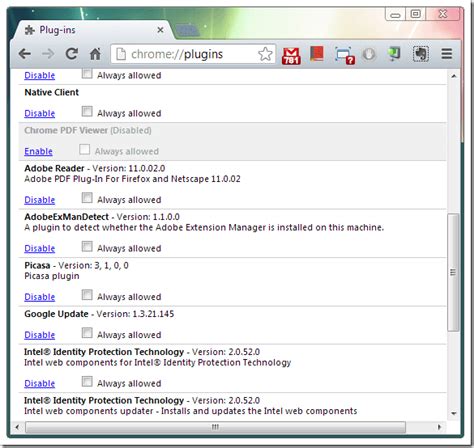Click the gray round extension icon
The image size is (474, 448).
pyautogui.click(x=369, y=54)
